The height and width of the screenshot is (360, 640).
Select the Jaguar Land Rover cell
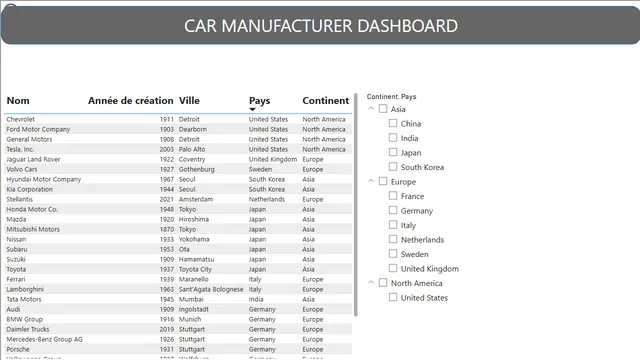point(33,159)
